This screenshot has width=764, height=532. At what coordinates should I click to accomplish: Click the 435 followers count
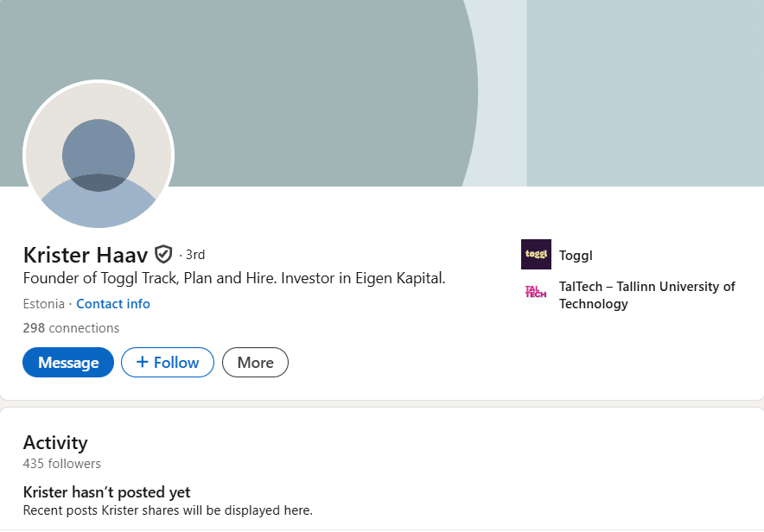61,464
